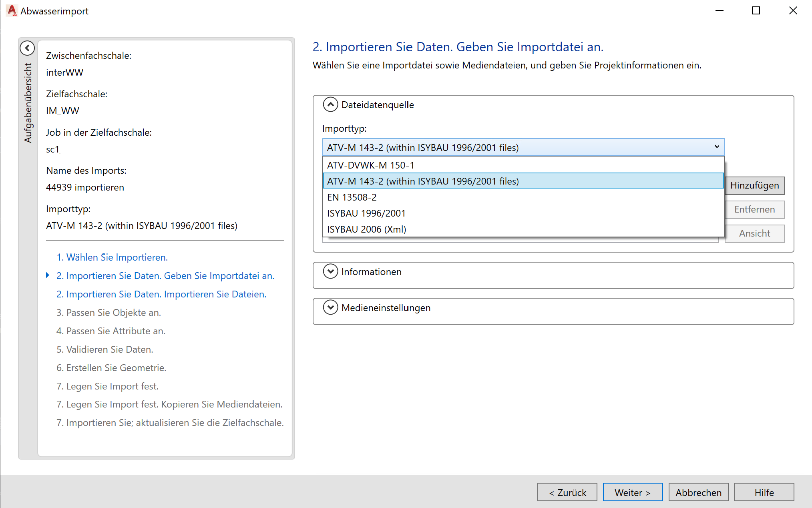The height and width of the screenshot is (508, 812).
Task: Collapse the Aufgabenübersicht side panel arrow
Action: point(27,48)
